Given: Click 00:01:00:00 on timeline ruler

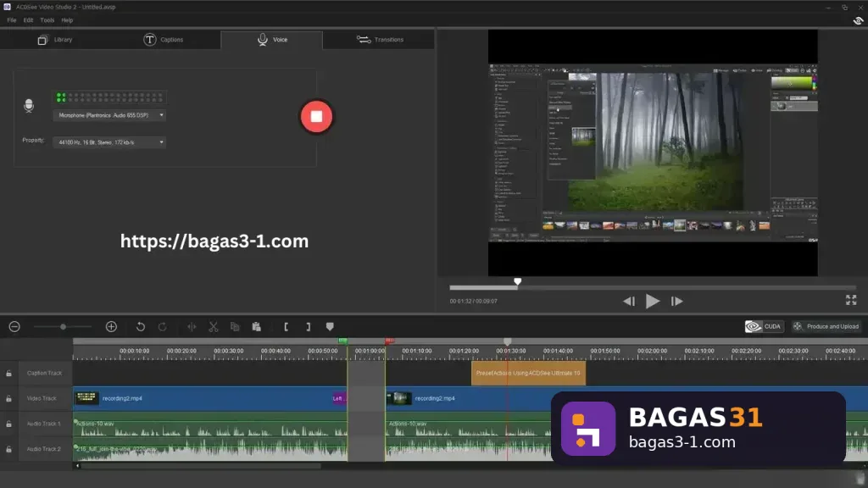Looking at the screenshot, I should (x=370, y=351).
